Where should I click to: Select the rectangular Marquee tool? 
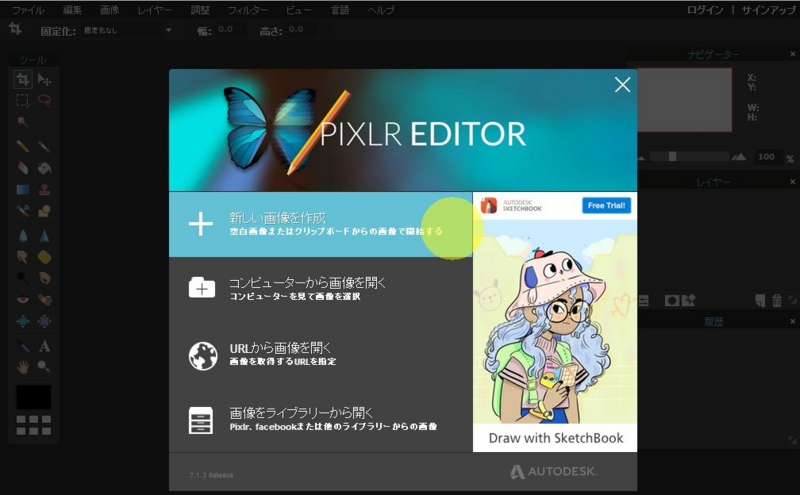tap(22, 101)
